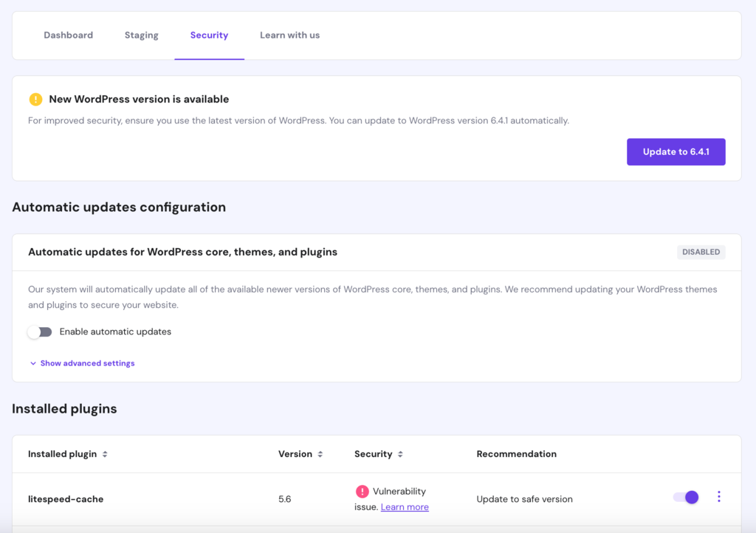Click the Recommendation column header

tap(516, 454)
